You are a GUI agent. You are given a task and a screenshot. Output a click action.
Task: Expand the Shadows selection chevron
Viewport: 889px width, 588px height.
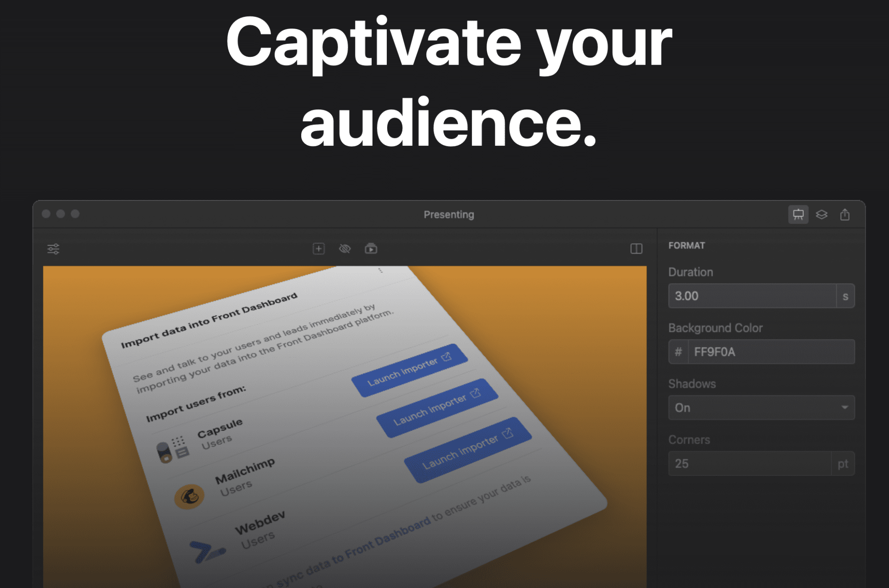[x=844, y=407]
